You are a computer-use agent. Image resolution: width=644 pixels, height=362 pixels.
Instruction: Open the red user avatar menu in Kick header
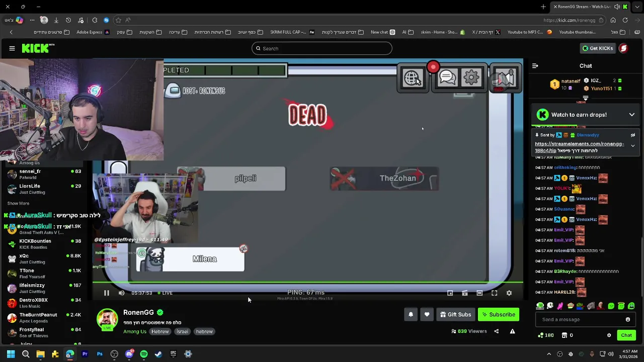623,48
